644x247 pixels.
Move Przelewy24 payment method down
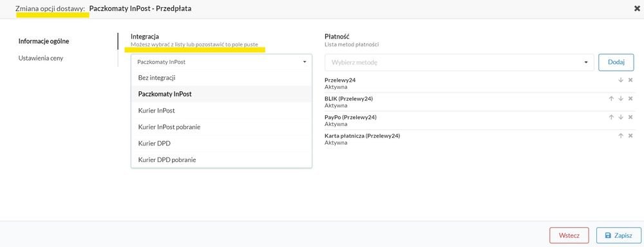pyautogui.click(x=621, y=80)
